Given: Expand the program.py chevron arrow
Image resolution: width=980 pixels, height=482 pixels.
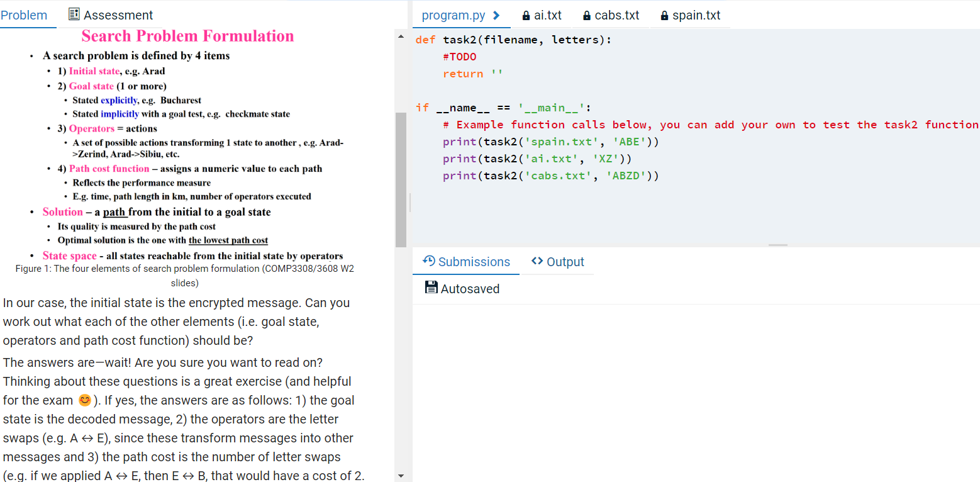Looking at the screenshot, I should tap(496, 15).
